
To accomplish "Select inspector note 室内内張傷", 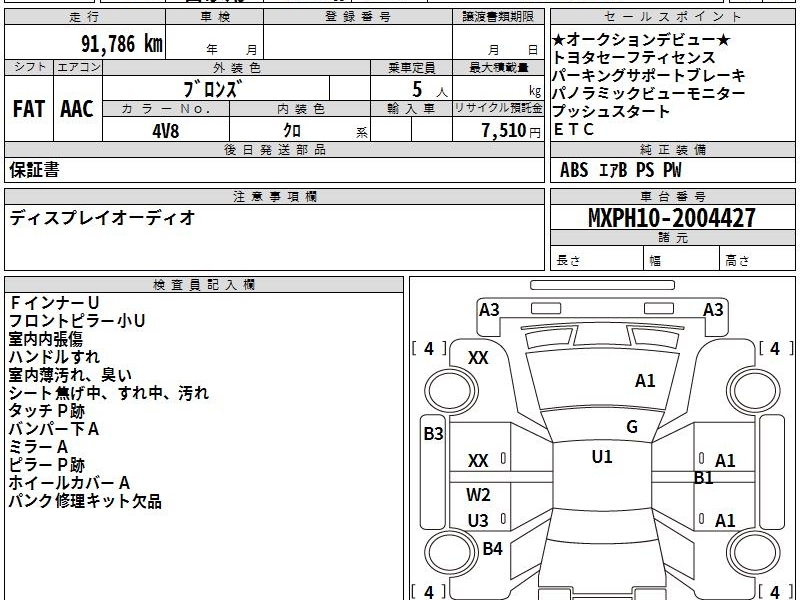I will 45,339.
